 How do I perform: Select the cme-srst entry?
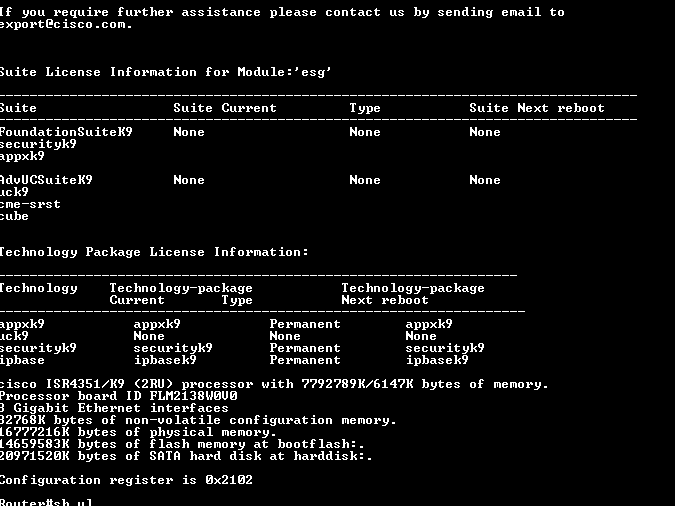point(30,204)
